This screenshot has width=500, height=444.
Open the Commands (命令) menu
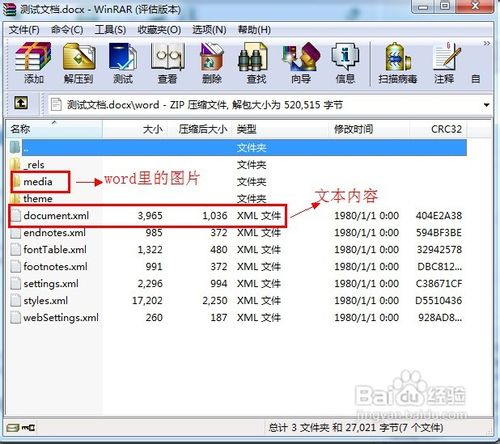[67, 30]
